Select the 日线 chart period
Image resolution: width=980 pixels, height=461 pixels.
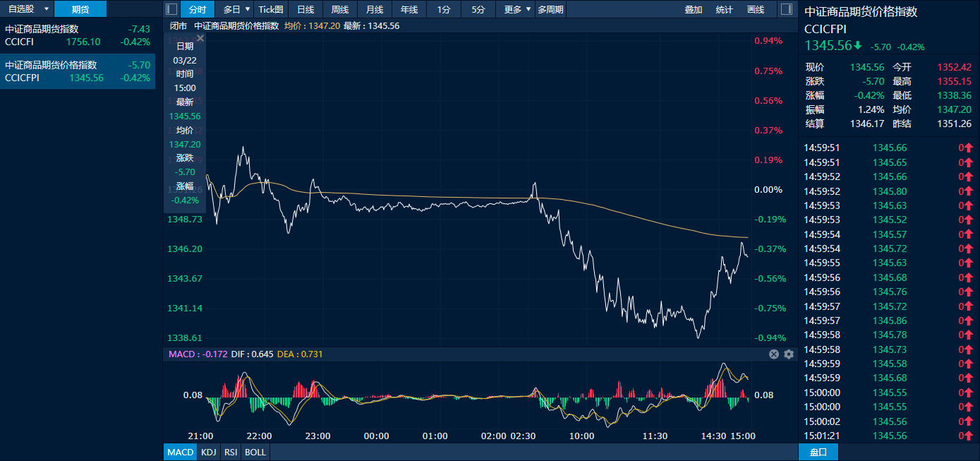coord(306,9)
